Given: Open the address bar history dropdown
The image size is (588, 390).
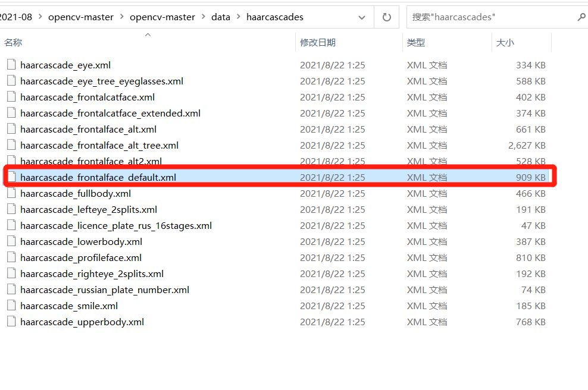Looking at the screenshot, I should (362, 17).
